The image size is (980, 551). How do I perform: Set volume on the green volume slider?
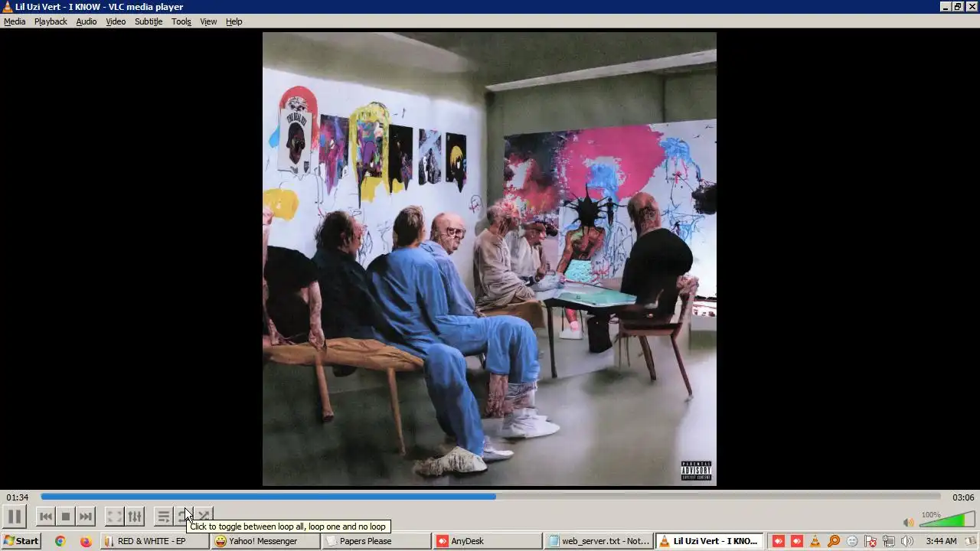[946, 520]
